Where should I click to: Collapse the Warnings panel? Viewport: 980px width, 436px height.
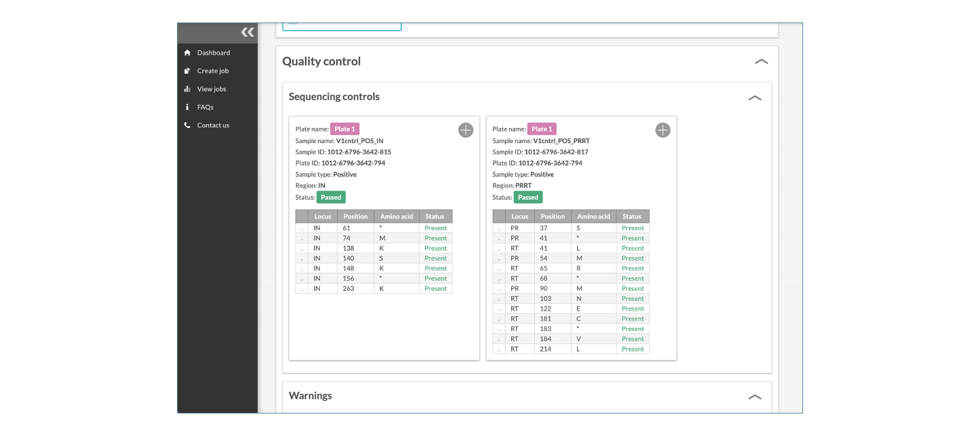[x=755, y=396]
